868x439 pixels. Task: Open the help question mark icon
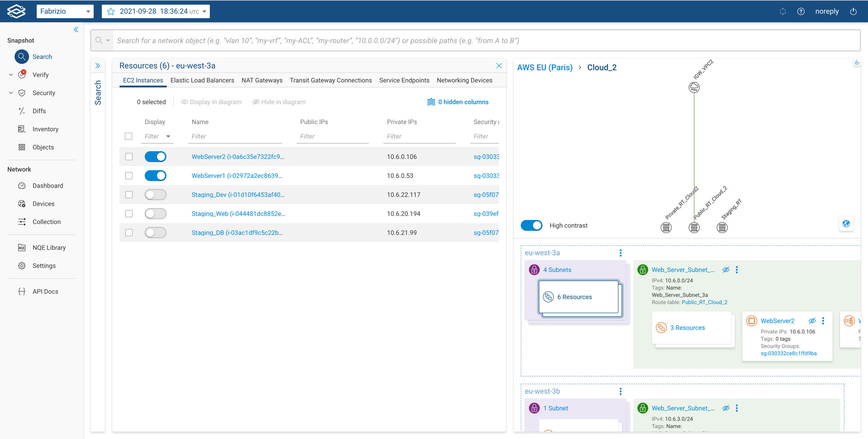(x=801, y=12)
